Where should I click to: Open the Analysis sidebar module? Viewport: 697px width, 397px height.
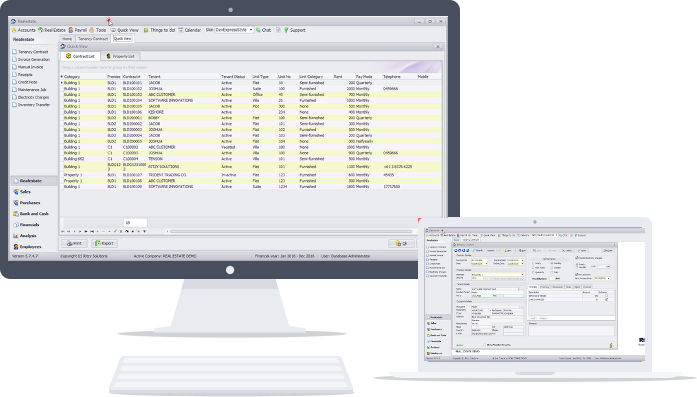pos(25,236)
